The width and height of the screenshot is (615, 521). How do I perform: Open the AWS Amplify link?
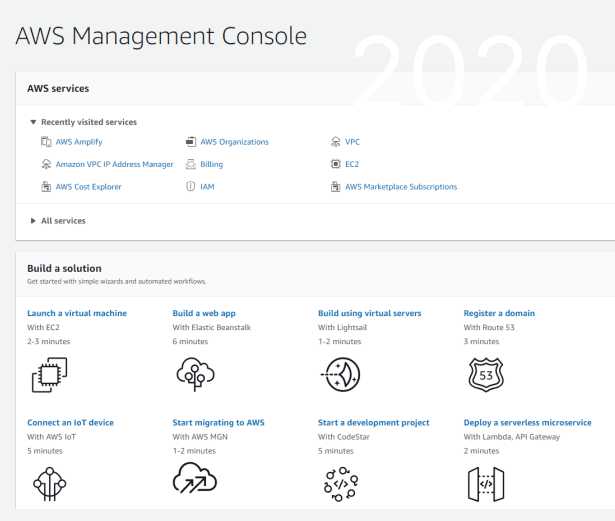pos(79,142)
